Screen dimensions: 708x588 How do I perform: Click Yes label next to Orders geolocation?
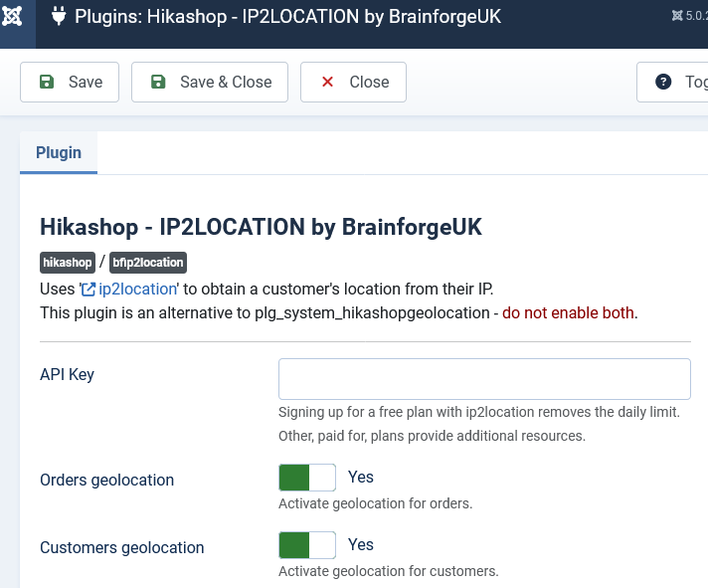coord(361,477)
